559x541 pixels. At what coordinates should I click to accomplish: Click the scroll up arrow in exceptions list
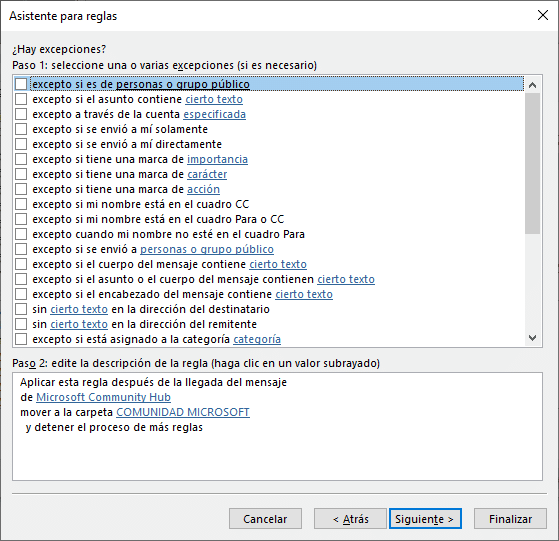coord(533,85)
